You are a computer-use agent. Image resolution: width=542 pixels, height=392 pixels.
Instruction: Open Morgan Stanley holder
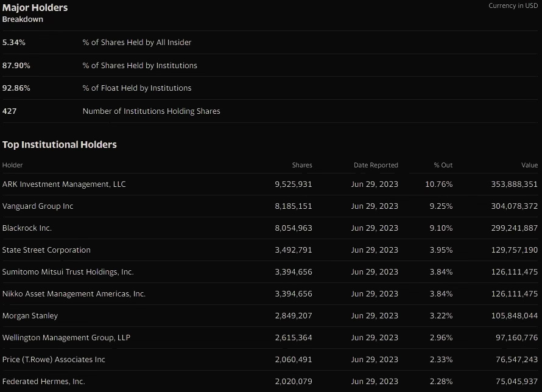click(30, 316)
